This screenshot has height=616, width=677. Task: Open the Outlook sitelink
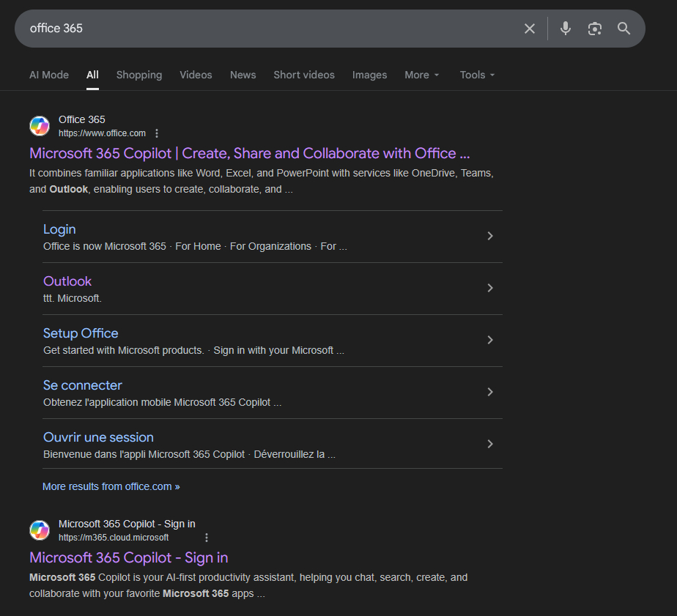tap(67, 281)
